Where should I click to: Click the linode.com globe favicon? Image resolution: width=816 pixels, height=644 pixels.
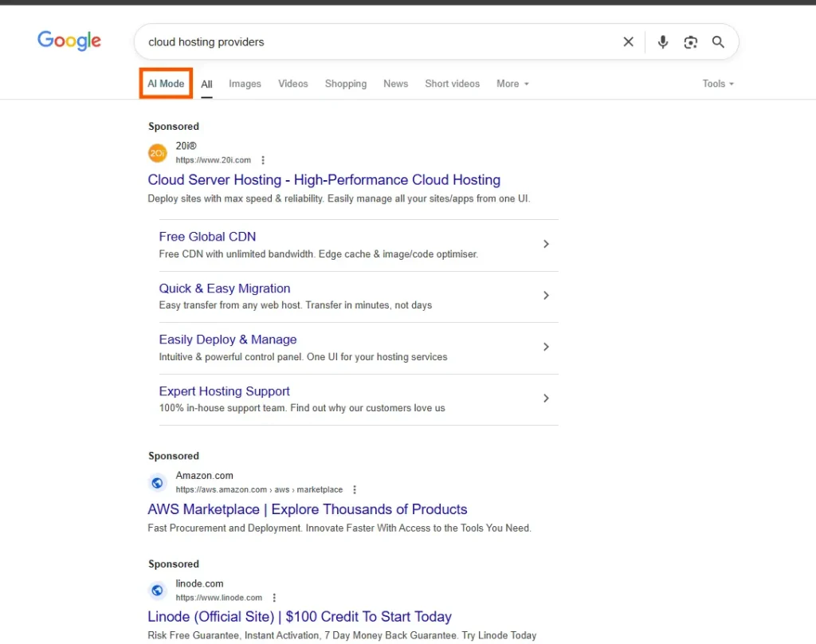[157, 591]
